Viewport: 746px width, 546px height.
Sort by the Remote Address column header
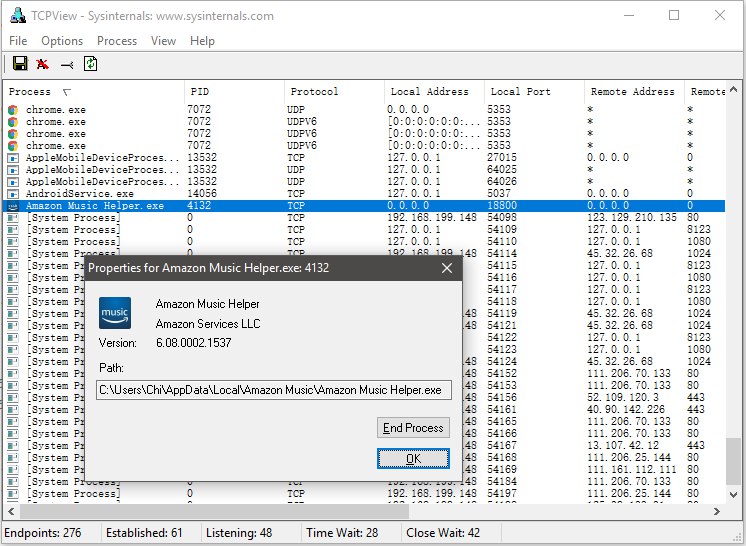point(634,92)
